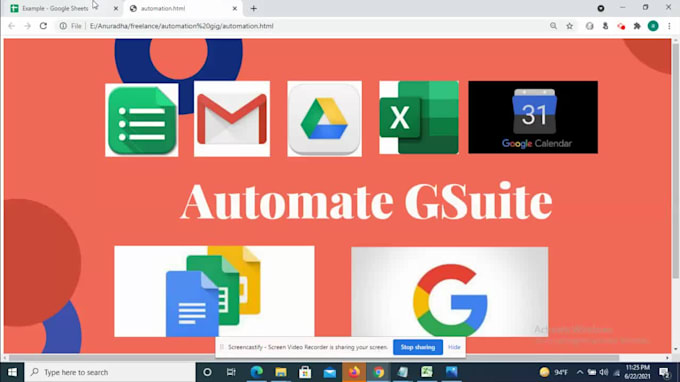Click the Google Forms icon image

click(141, 120)
